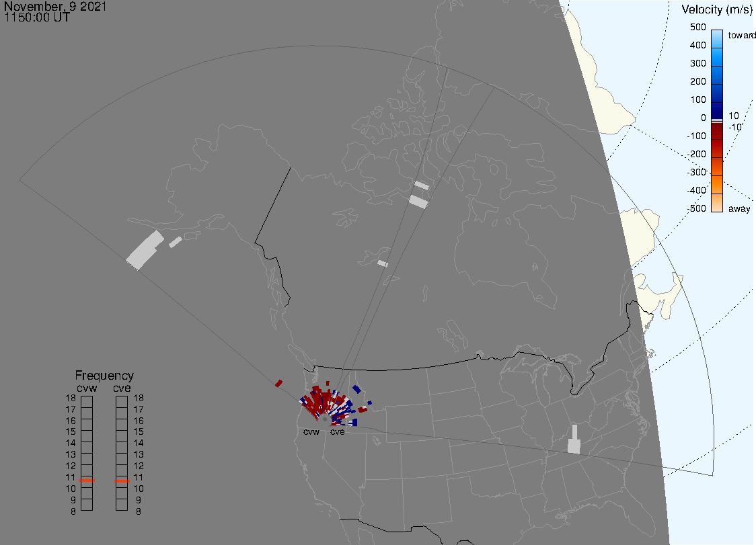Pick the pale orange -400 to -500 swatch
756x545 pixels.
point(717,203)
